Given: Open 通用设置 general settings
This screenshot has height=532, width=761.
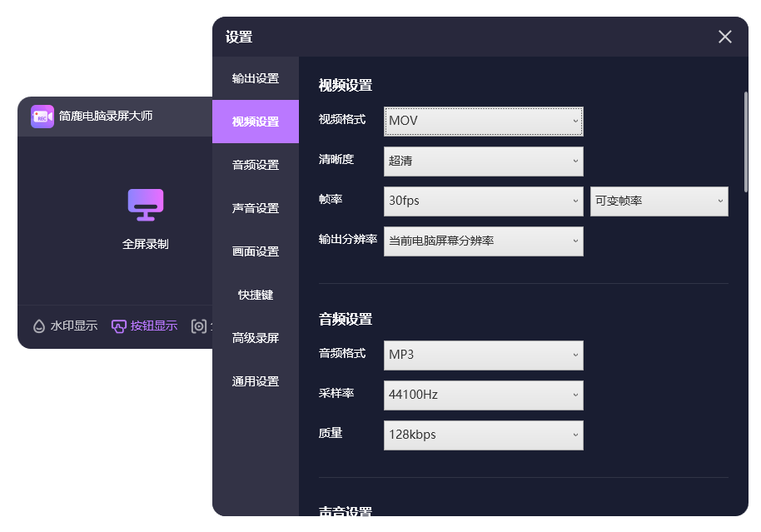Looking at the screenshot, I should (x=255, y=381).
